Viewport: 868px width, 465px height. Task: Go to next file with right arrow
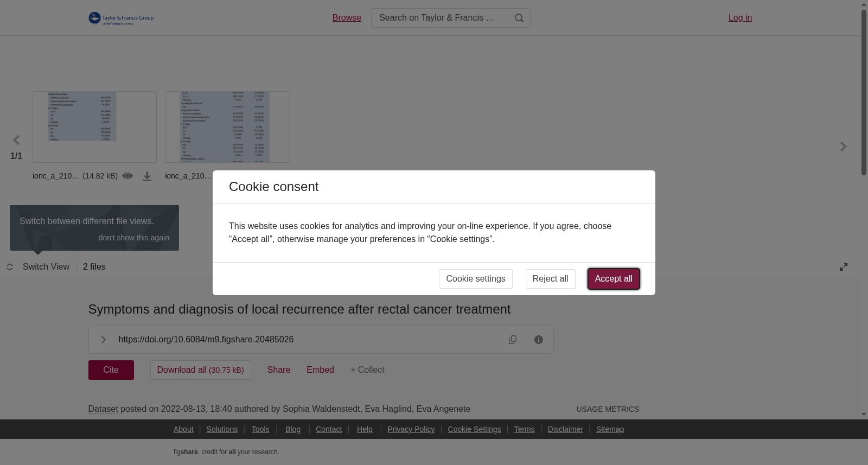(843, 146)
